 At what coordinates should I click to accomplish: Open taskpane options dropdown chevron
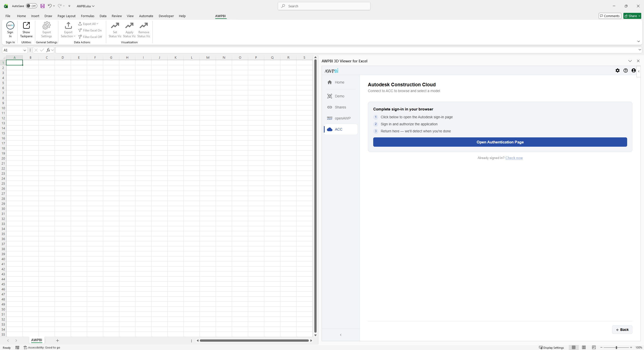tap(630, 61)
